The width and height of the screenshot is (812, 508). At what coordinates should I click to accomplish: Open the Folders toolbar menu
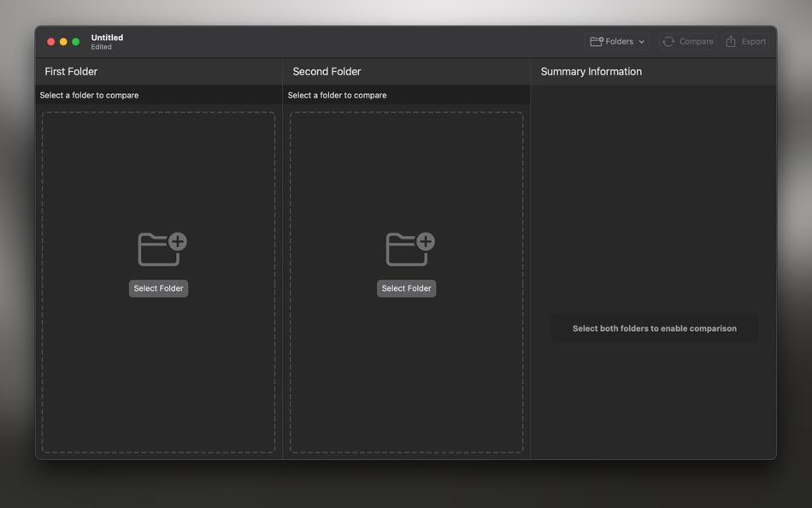(616, 41)
